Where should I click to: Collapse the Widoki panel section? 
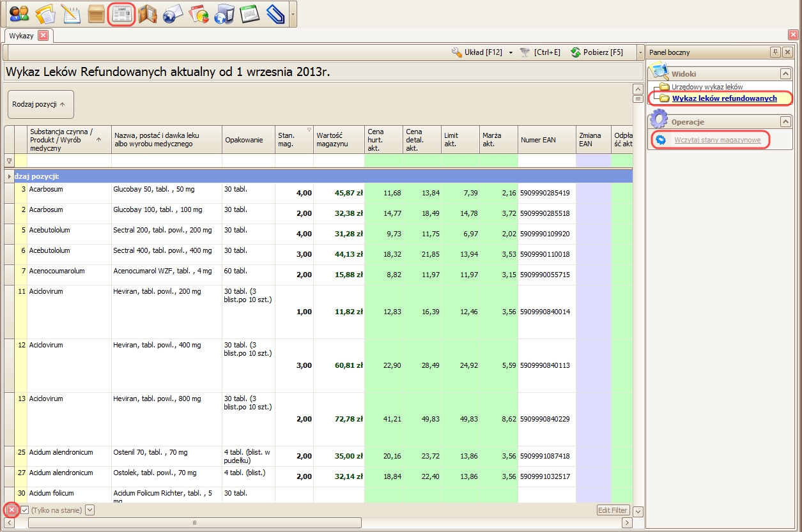[785, 74]
